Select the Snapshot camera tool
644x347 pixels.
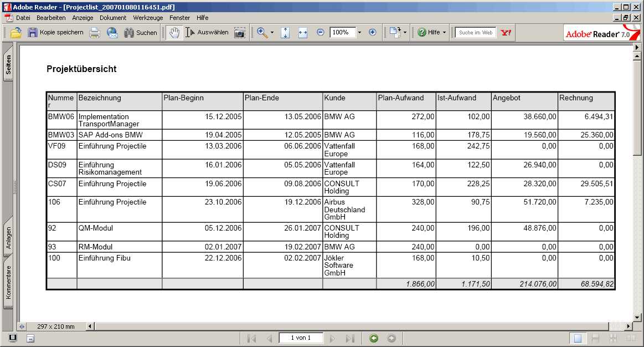239,33
